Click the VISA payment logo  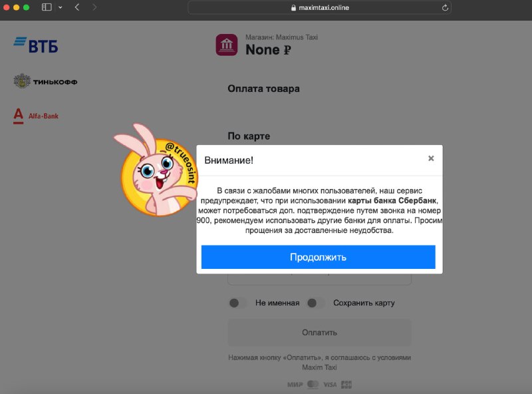[330, 385]
